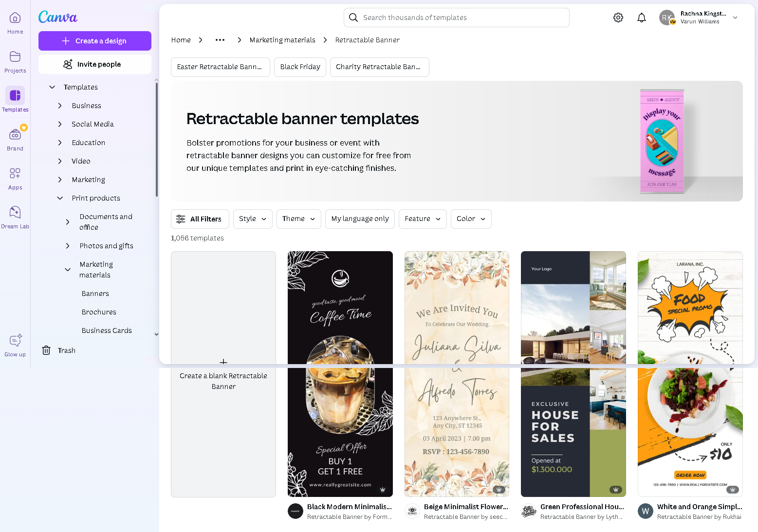
Task: Open the Theme filter dropdown
Action: pos(298,219)
